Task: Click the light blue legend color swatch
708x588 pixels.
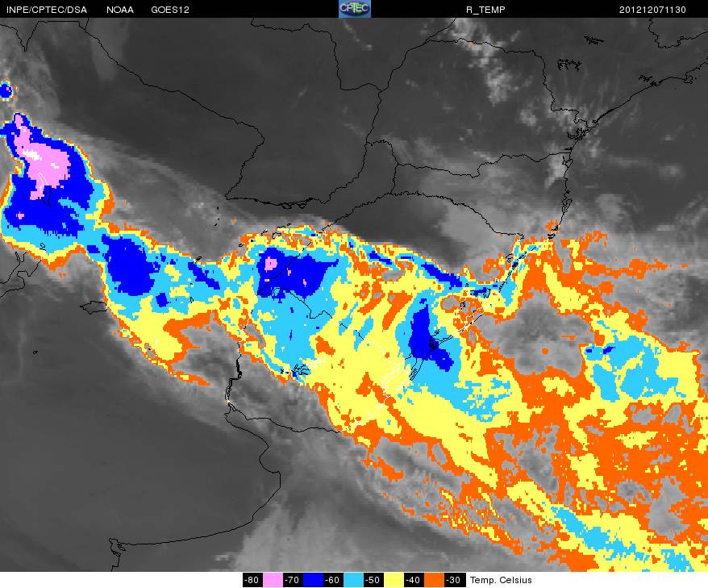Action: click(x=353, y=580)
